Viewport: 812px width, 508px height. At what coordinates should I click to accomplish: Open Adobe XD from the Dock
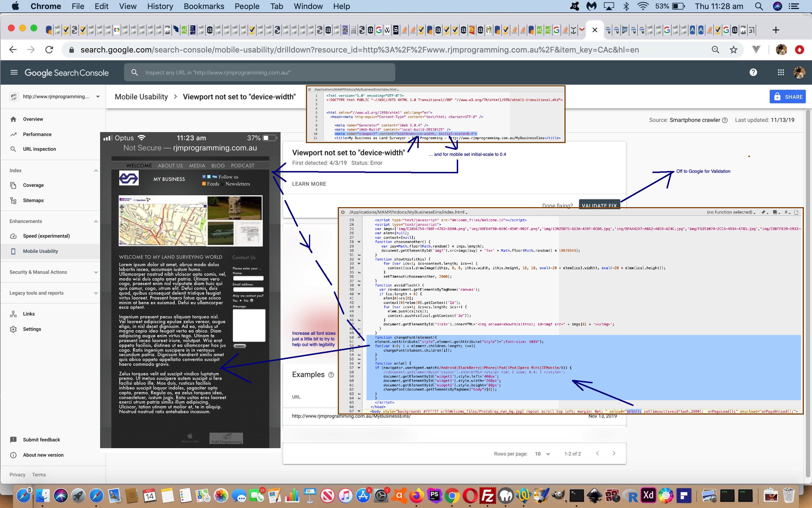(x=648, y=495)
